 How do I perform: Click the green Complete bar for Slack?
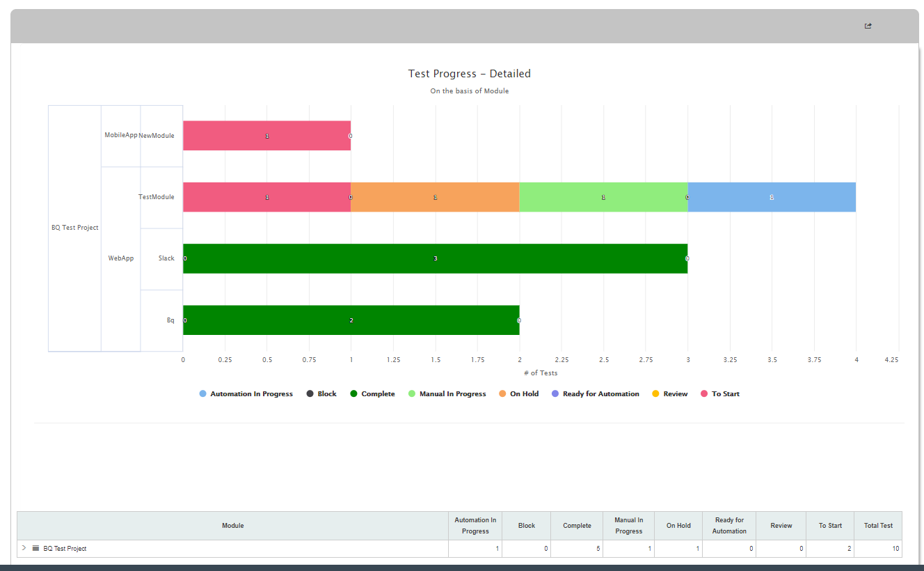(x=435, y=258)
